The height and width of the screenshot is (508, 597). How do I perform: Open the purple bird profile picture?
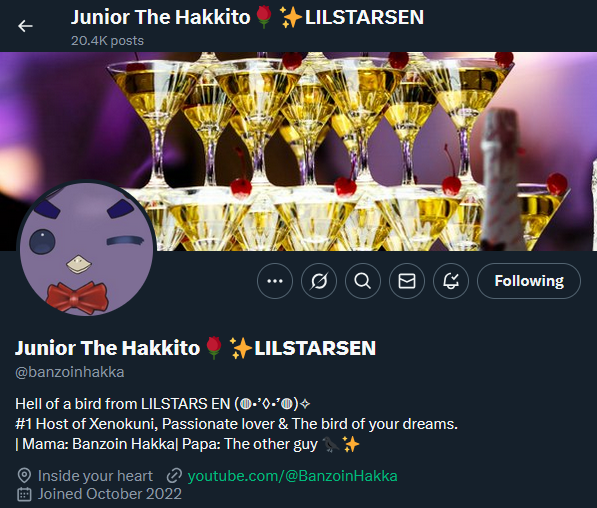coord(87,248)
